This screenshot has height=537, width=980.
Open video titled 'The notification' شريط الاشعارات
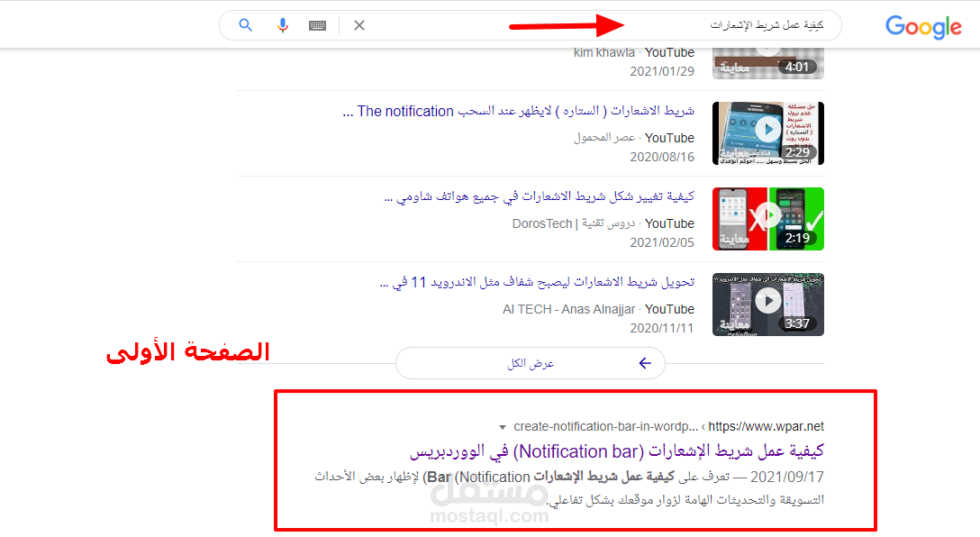518,112
